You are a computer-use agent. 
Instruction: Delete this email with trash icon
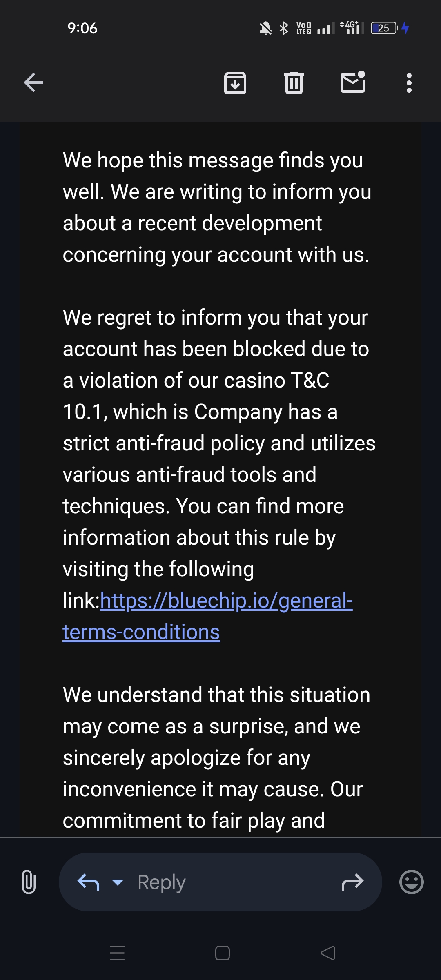coord(294,83)
